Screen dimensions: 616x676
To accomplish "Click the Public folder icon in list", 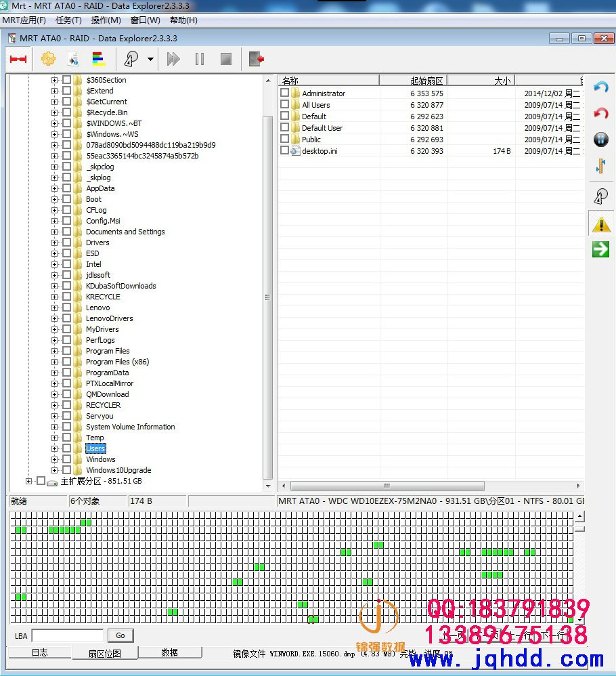I will click(x=295, y=140).
